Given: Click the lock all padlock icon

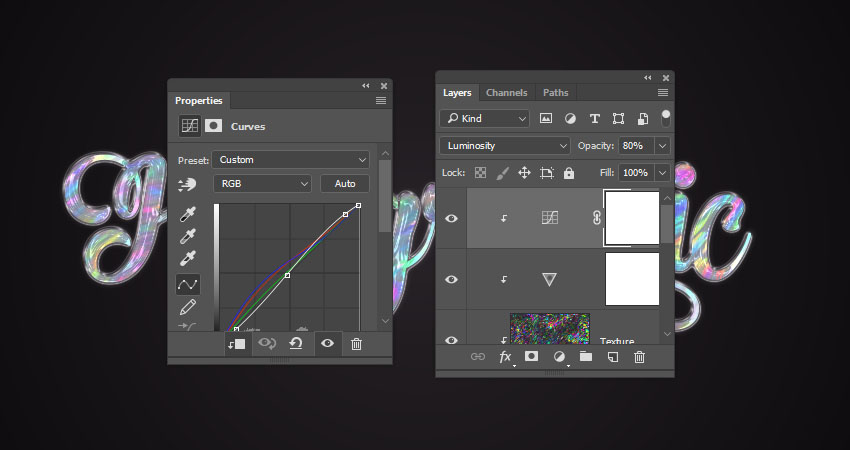Looking at the screenshot, I should [x=569, y=173].
